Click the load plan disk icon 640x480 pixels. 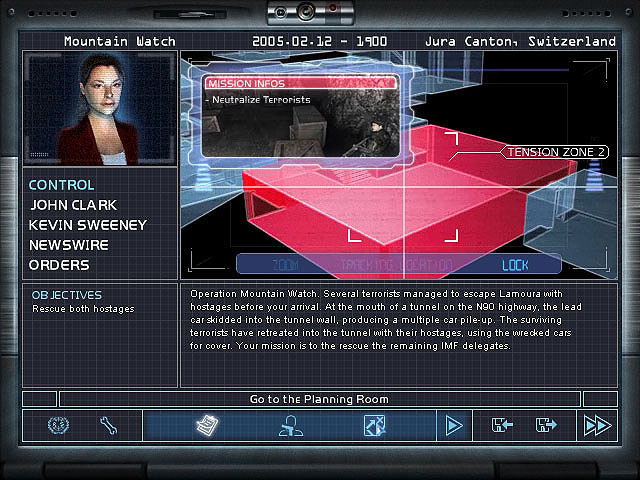point(502,425)
